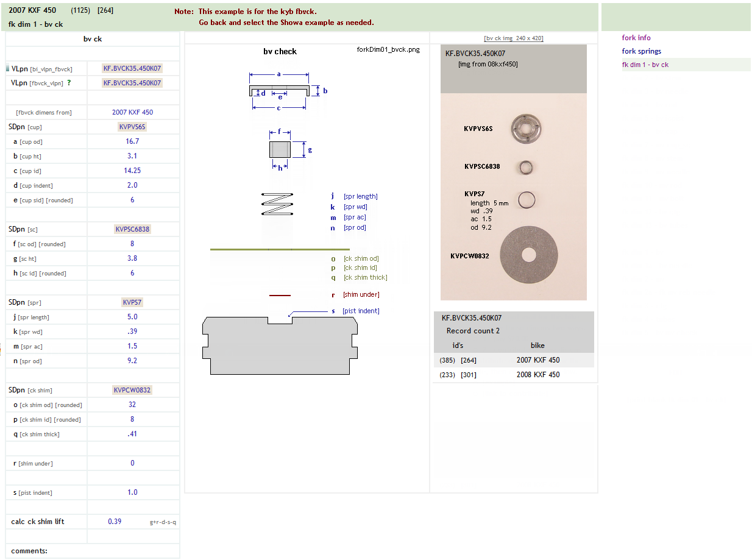This screenshot has height=560, width=752.
Task: Select the fk dim 1 - bv ck item
Action: coord(645,65)
